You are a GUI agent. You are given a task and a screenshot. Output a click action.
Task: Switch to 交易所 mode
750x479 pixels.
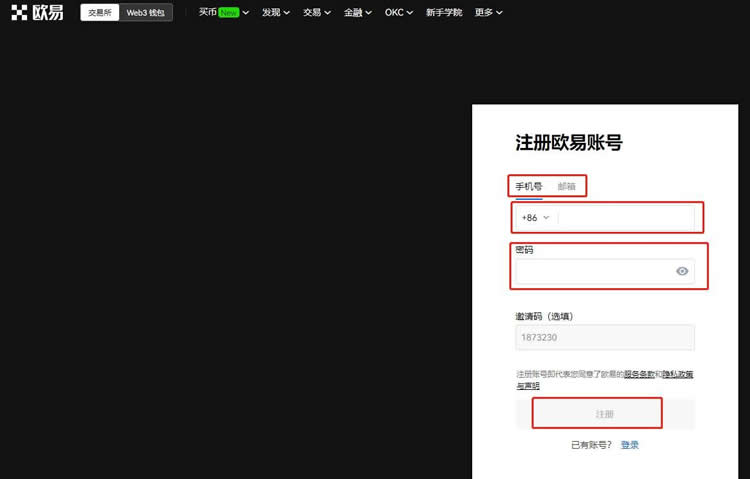tap(100, 13)
